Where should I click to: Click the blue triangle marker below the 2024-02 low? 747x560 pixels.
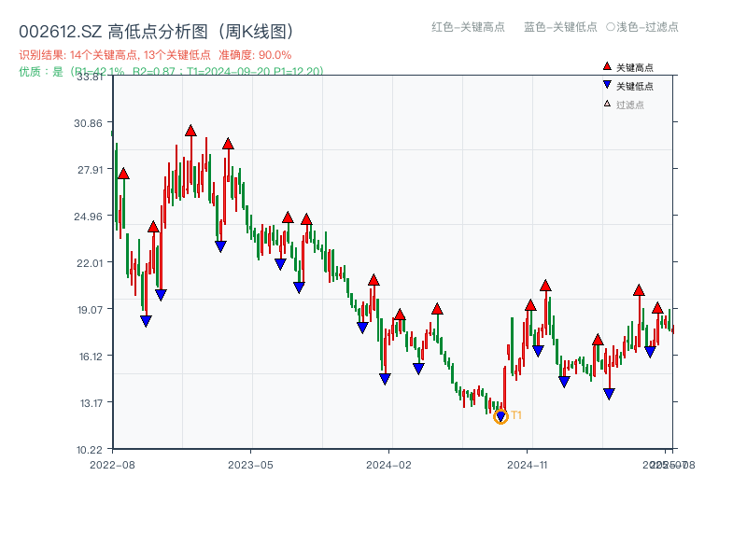pos(385,377)
